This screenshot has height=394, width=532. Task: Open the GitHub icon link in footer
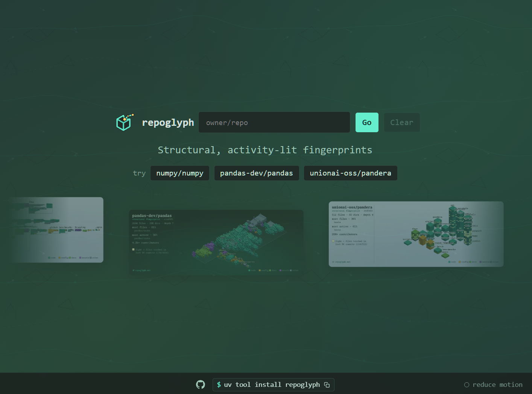(x=201, y=385)
